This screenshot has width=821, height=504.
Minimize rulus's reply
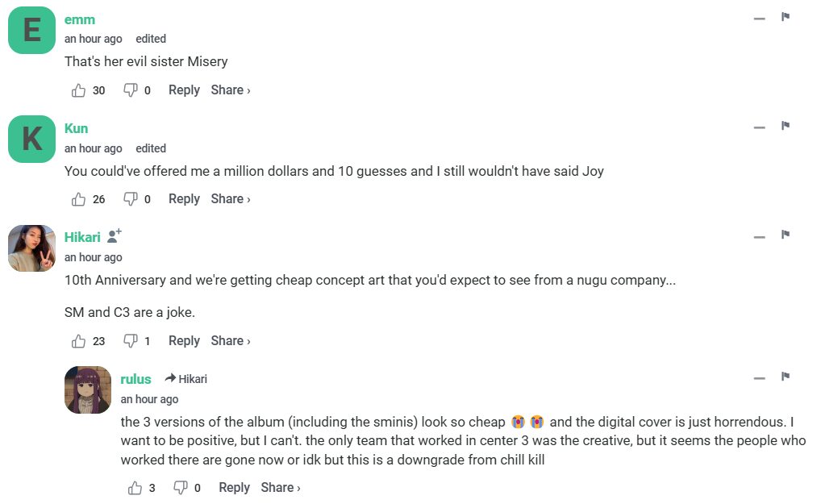[759, 378]
